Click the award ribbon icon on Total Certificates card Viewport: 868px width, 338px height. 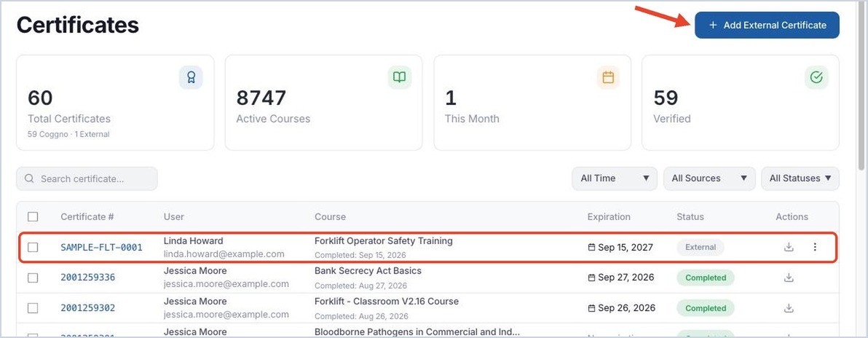coord(191,77)
